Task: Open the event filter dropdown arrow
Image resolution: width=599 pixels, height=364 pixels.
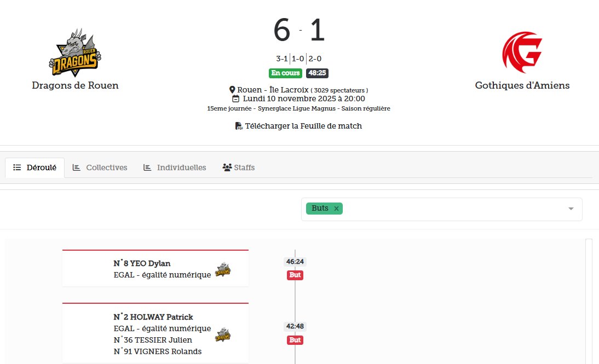Action: 571,209
